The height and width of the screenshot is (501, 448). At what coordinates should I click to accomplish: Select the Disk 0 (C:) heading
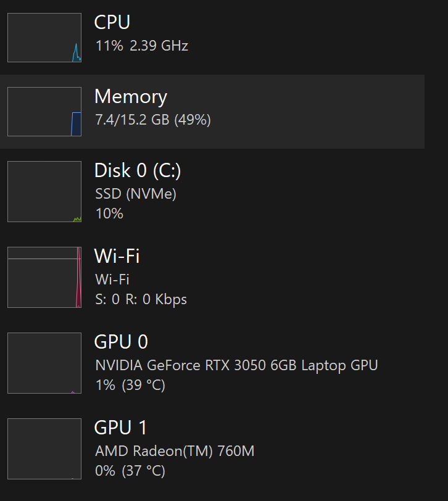pyautogui.click(x=138, y=170)
